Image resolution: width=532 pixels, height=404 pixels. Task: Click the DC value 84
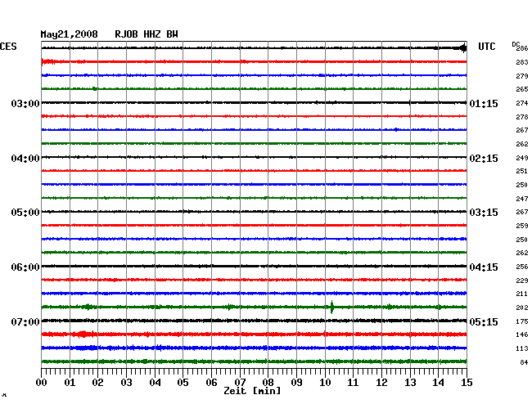524,362
